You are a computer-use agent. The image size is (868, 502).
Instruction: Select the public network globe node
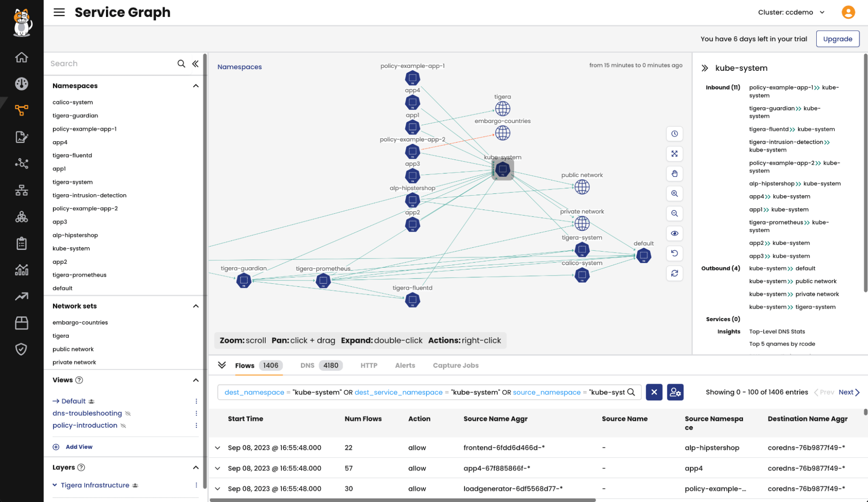(582, 187)
